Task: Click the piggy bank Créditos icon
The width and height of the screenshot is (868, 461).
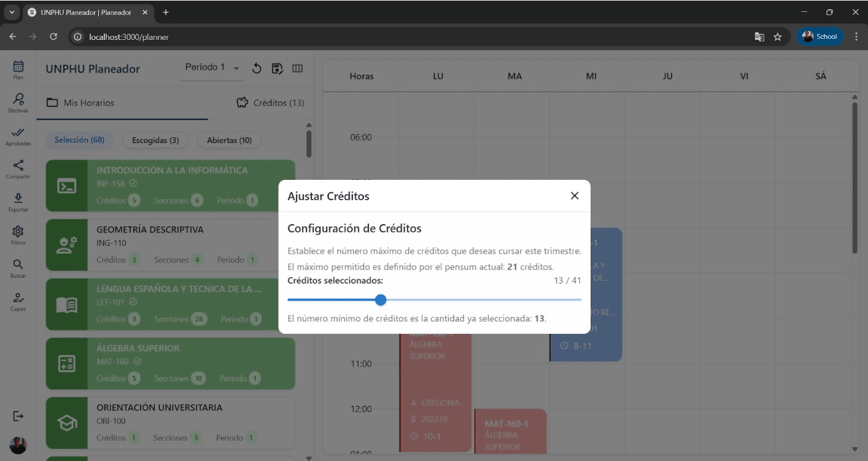Action: click(x=243, y=103)
